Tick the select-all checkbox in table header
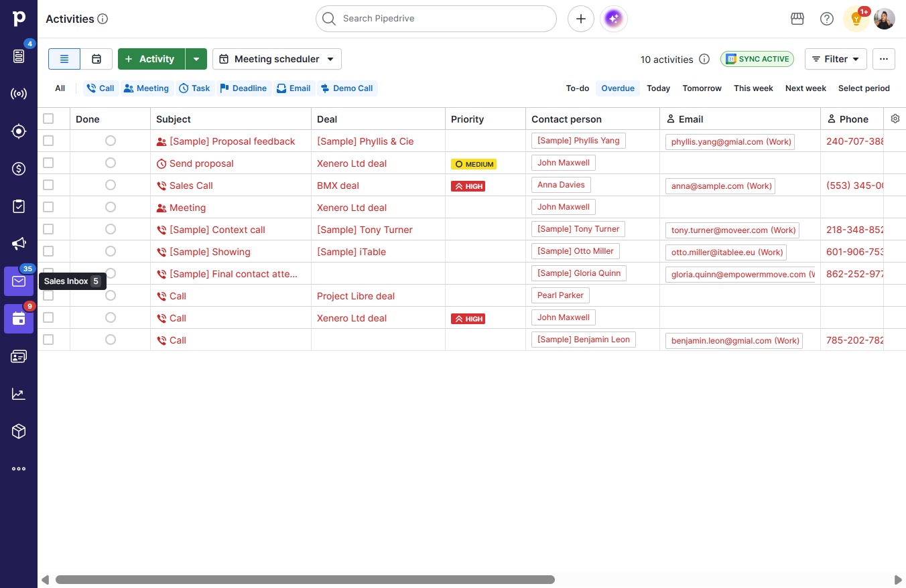 point(48,119)
